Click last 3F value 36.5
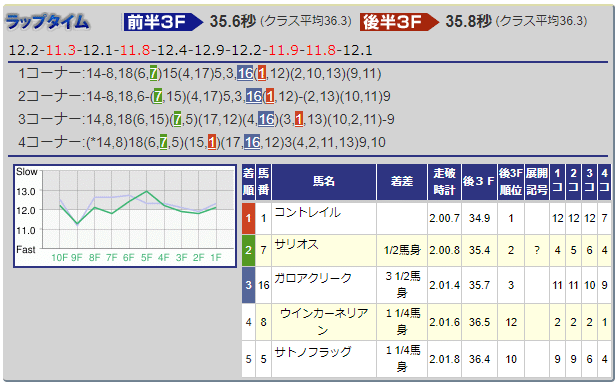The image size is (616, 384). pyautogui.click(x=479, y=322)
